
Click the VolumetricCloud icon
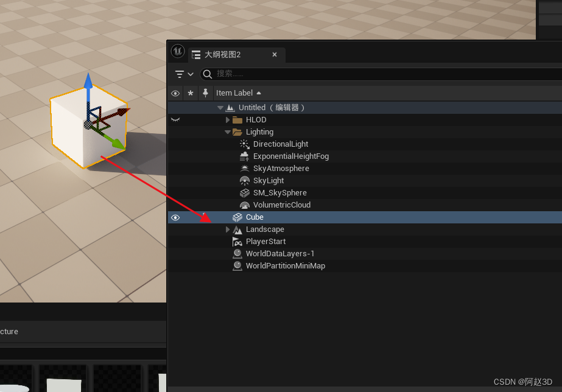click(244, 205)
